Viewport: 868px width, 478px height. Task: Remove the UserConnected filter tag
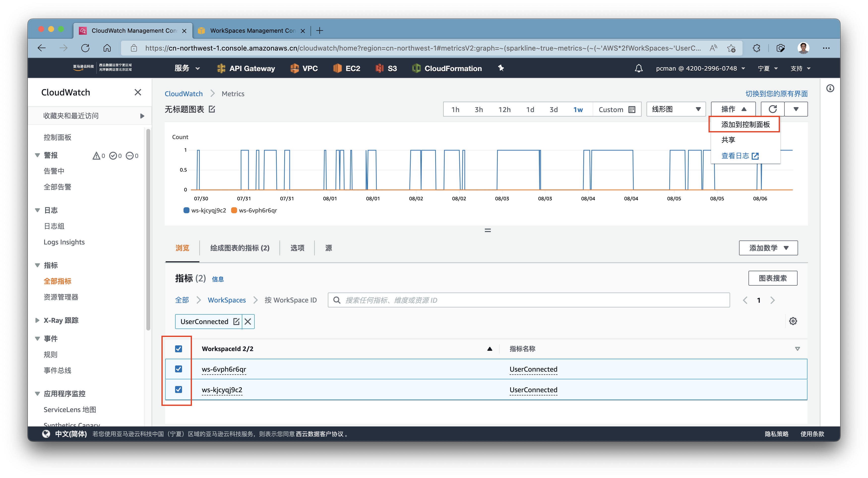pyautogui.click(x=248, y=321)
